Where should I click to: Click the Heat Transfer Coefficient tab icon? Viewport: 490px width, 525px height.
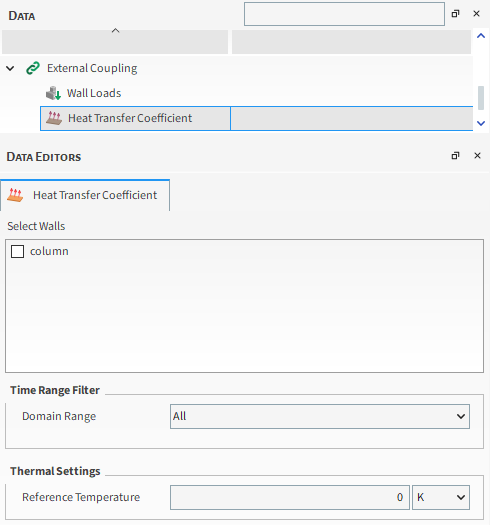tap(15, 195)
